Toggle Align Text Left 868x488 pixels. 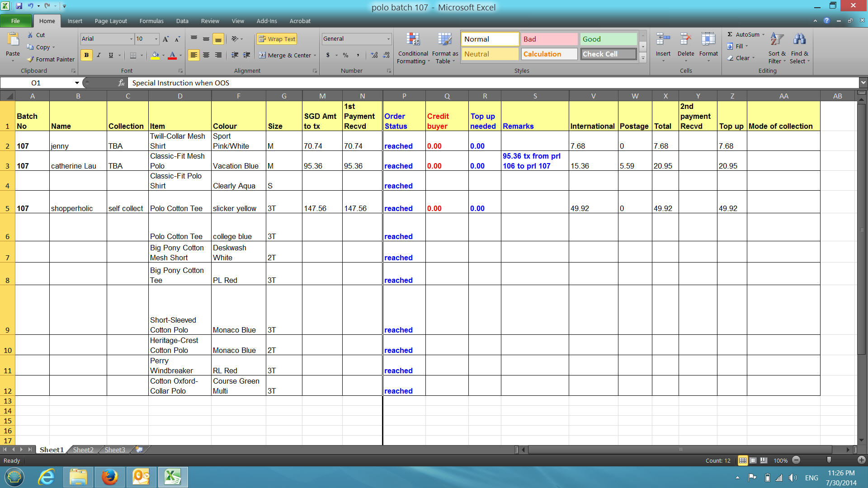[193, 55]
